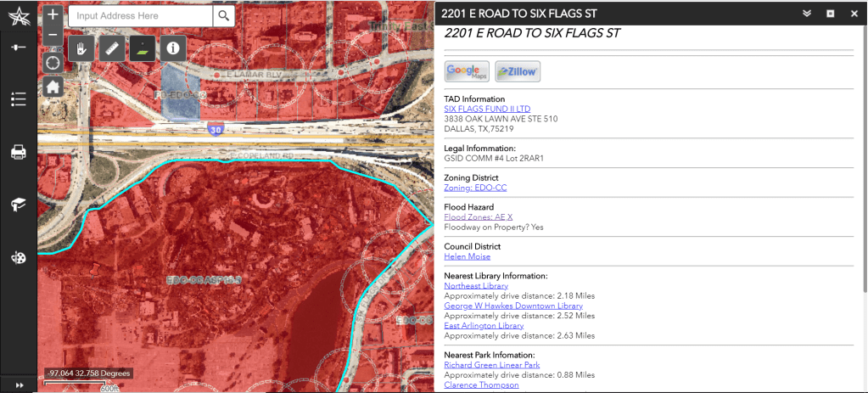Expand the left sidebar with arrows

pos(18,385)
